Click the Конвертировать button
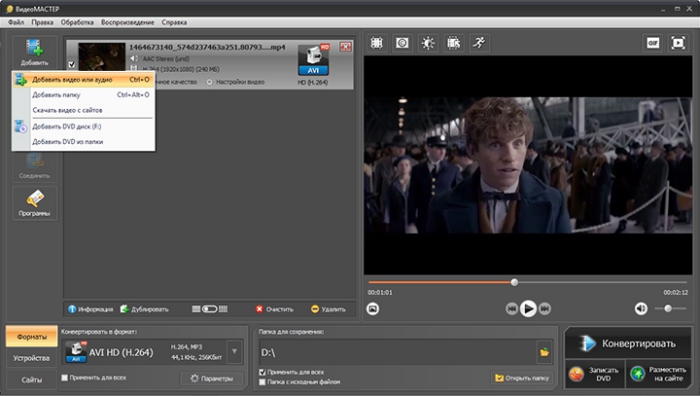The width and height of the screenshot is (700, 396). coord(628,343)
